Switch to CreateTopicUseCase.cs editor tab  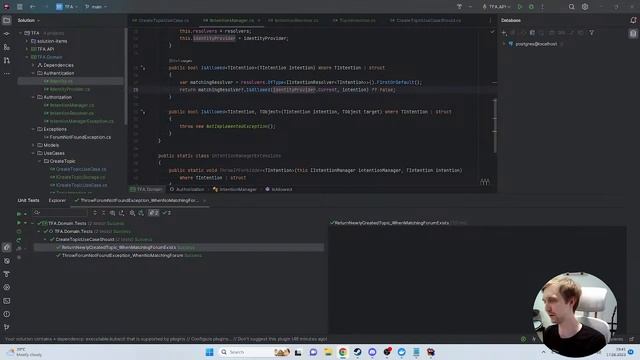coord(161,20)
